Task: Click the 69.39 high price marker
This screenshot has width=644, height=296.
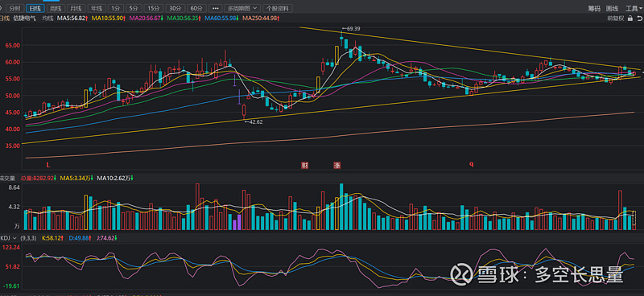Action: coord(351,29)
